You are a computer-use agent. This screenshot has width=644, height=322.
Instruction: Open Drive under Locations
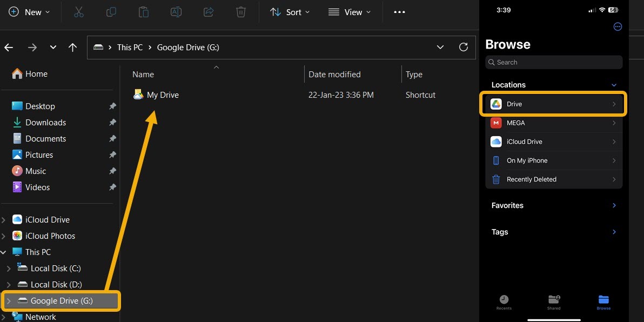coord(552,104)
